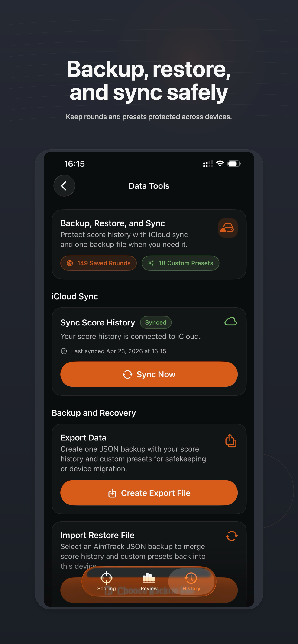Viewport: 298px width, 644px height.
Task: Tap the Backup, Restore, and Sync card title
Action: click(113, 223)
